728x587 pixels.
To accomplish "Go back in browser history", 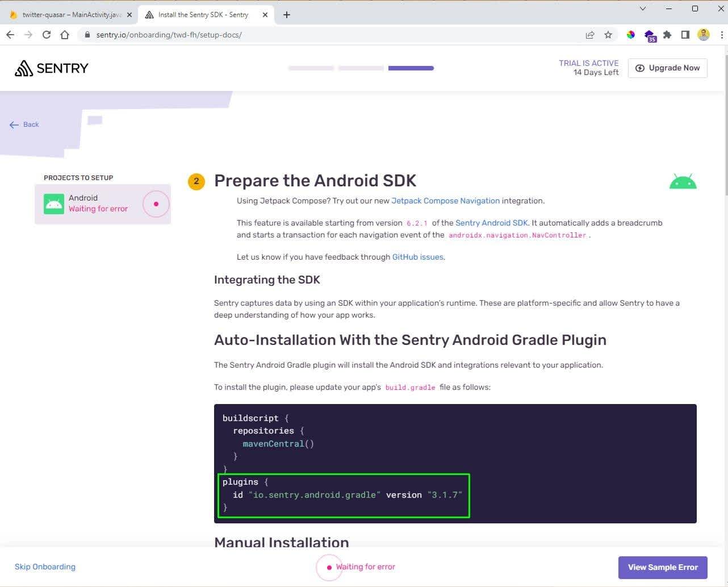I will point(10,35).
